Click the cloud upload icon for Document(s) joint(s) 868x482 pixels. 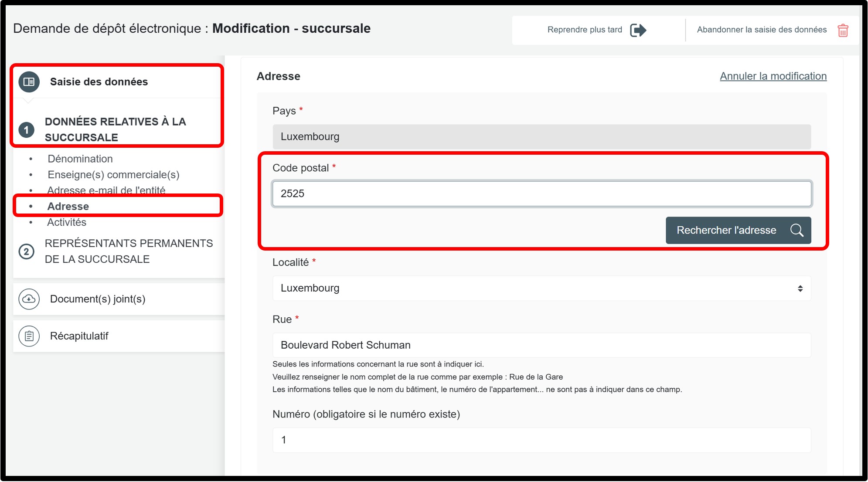[29, 299]
